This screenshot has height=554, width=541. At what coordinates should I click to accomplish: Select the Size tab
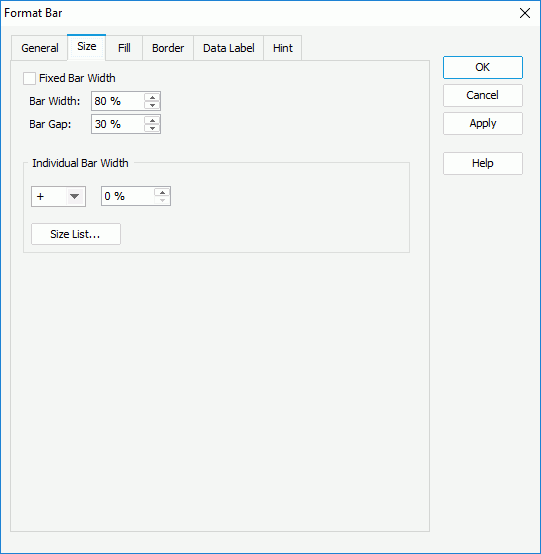87,47
